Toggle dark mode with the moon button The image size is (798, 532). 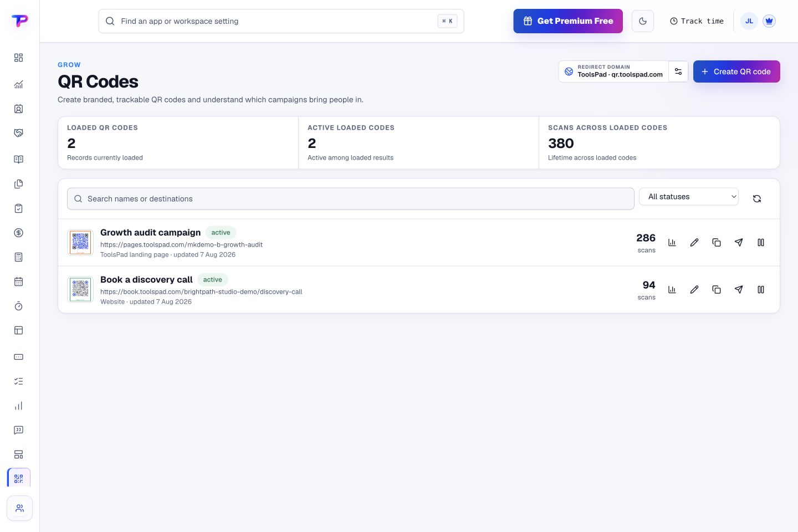point(643,21)
